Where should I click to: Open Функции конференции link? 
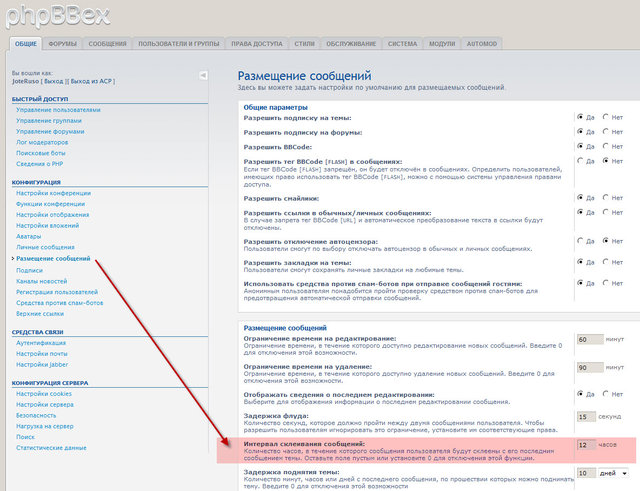(x=51, y=204)
